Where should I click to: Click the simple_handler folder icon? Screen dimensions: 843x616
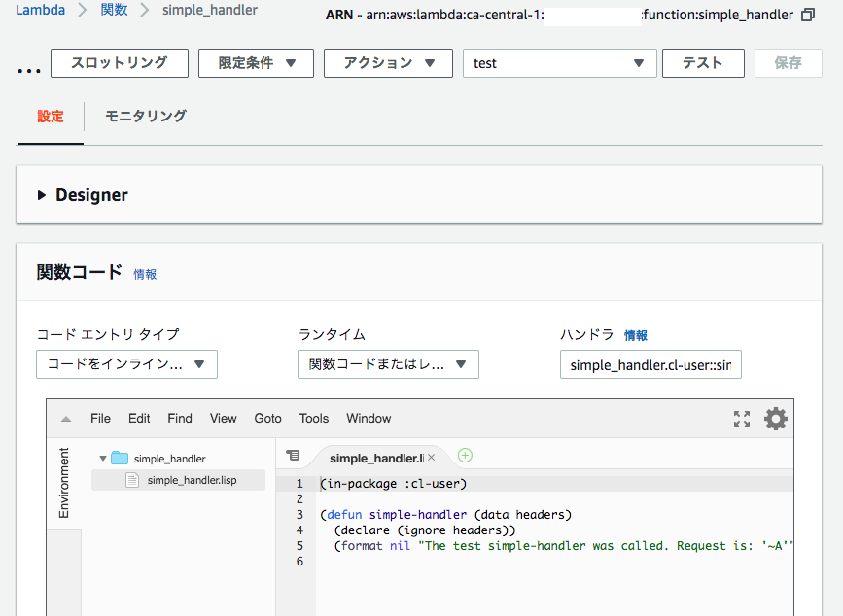pos(120,458)
